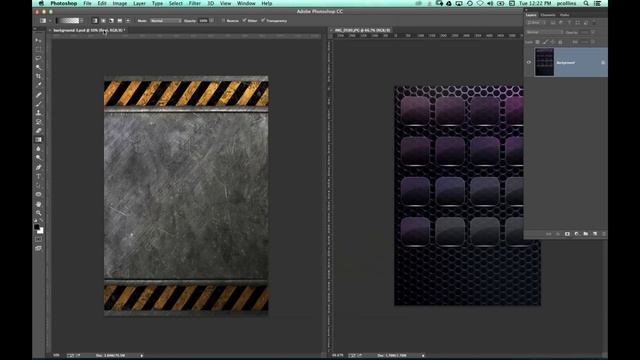Viewport: 640px width, 360px height.
Task: Select the Move tool
Action: pos(38,40)
